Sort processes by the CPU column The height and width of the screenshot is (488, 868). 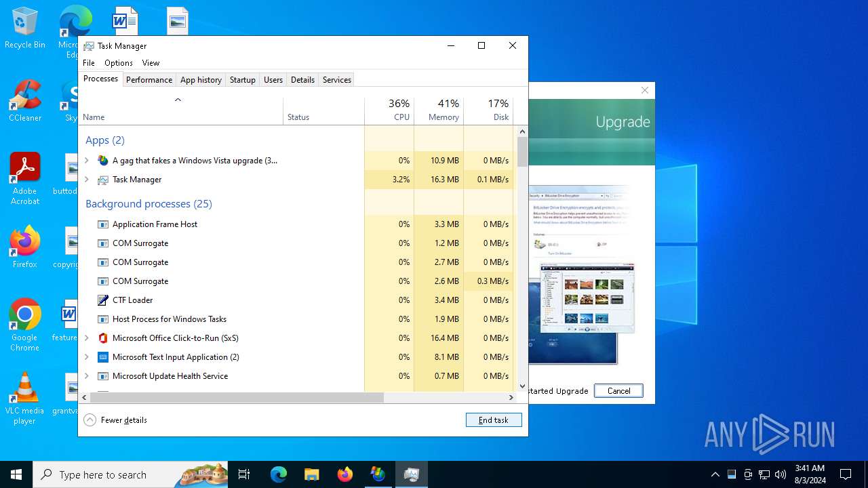pyautogui.click(x=389, y=110)
